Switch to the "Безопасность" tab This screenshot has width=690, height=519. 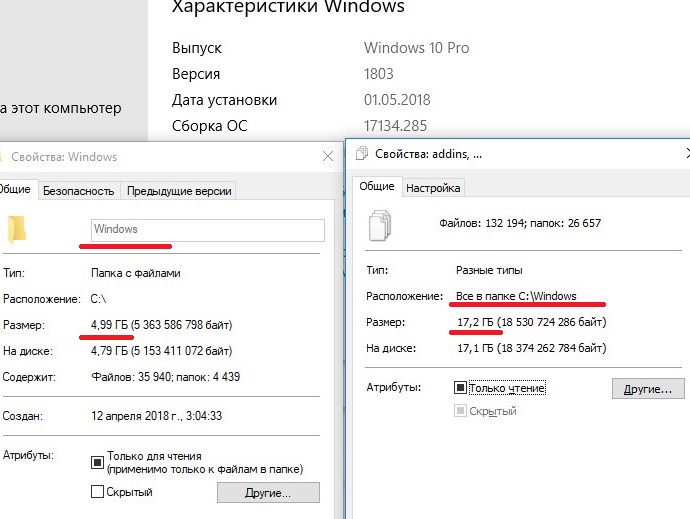pos(79,191)
